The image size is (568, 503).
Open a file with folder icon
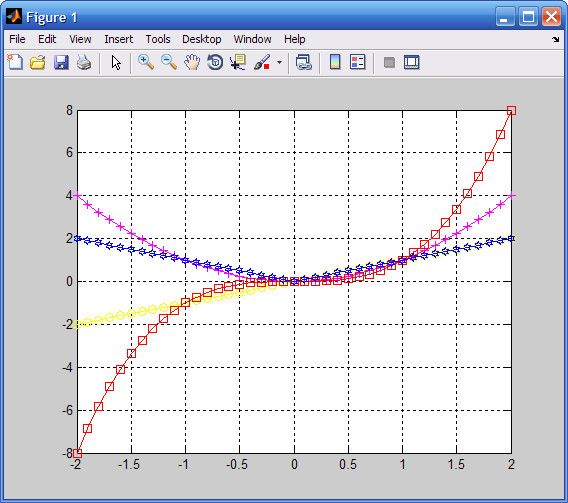click(x=38, y=62)
